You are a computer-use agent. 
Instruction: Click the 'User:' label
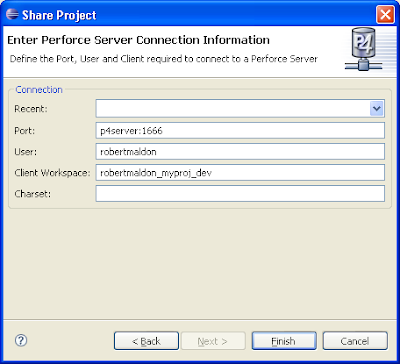(x=26, y=152)
